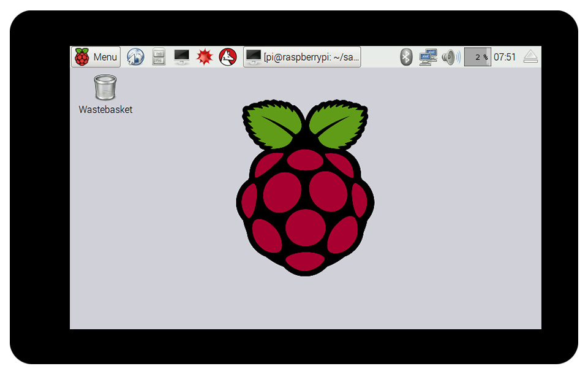Open the volume speaker control
Screen dimensions: 588x374
coord(450,57)
